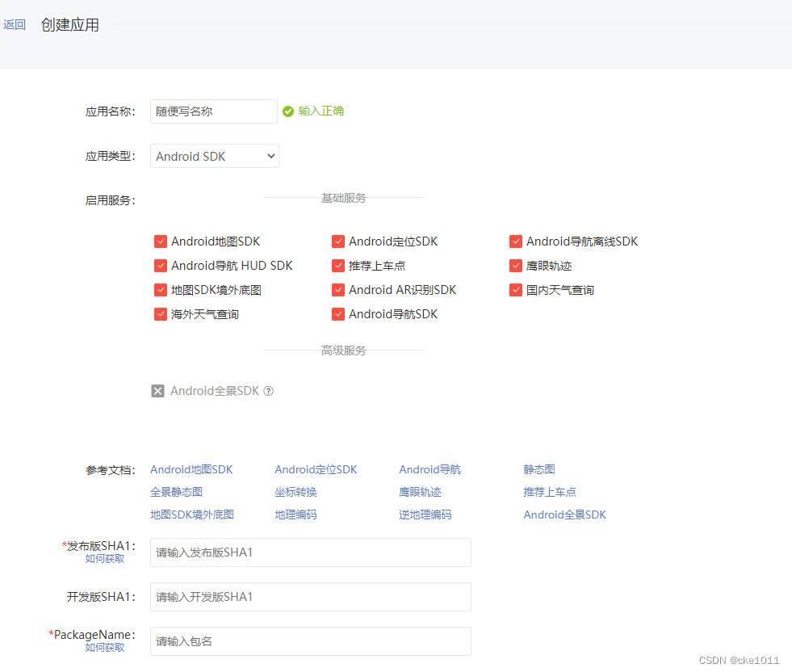792x672 pixels.
Task: Click the PackageName input field
Action: point(310,640)
